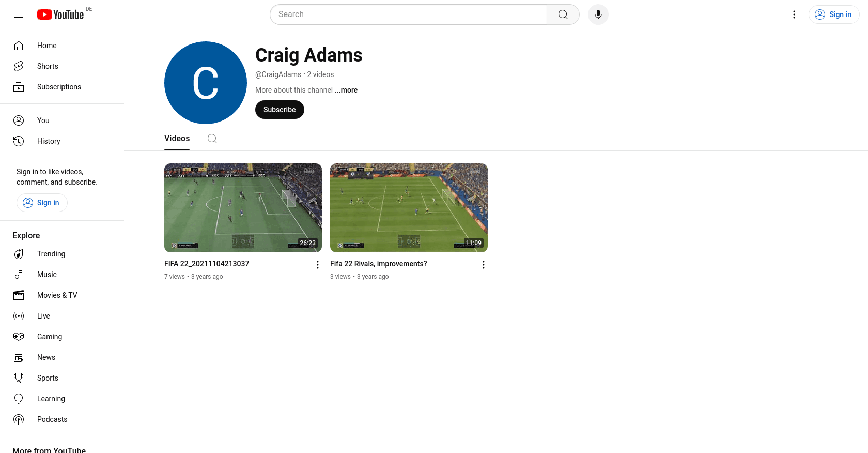Search within channel using magnifier icon
The image size is (868, 453).
pyautogui.click(x=212, y=139)
